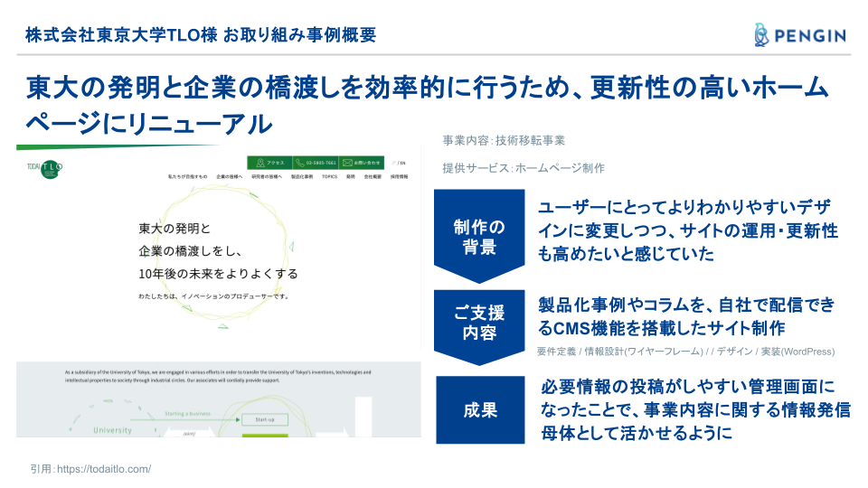
Task: Click the University label in the diagram
Action: coord(112,430)
